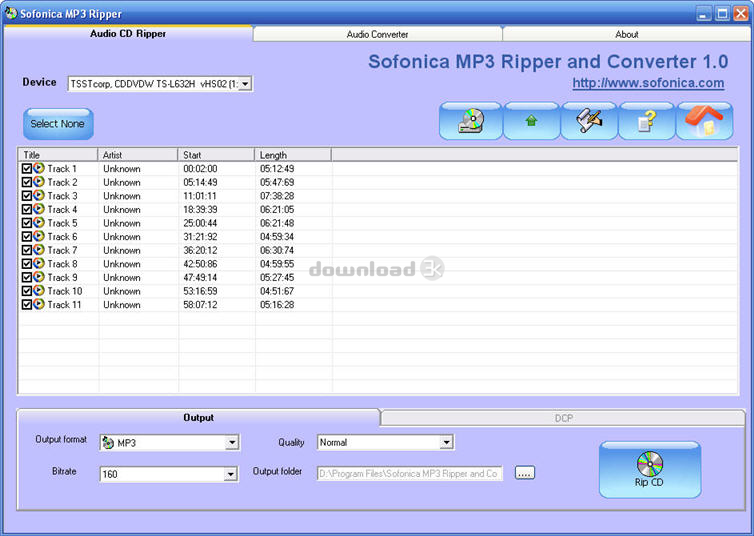Click Track 3 start time 11:01:11

point(200,196)
